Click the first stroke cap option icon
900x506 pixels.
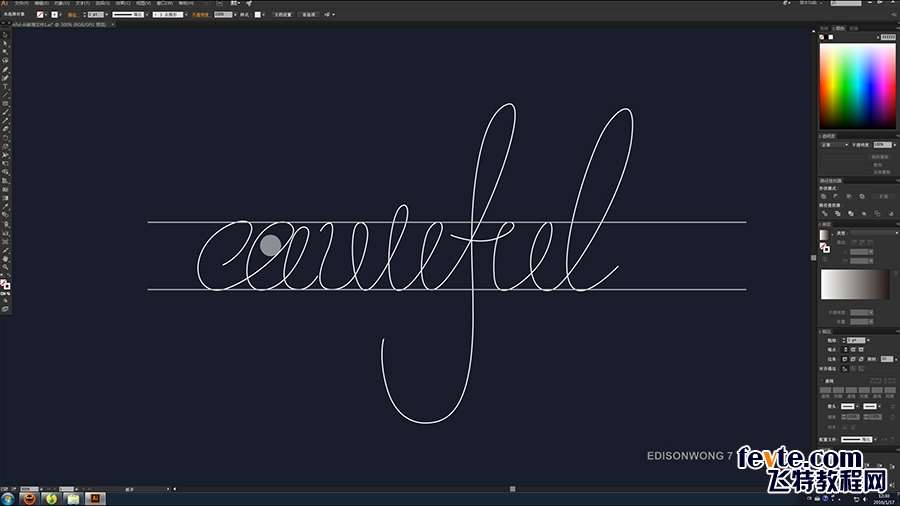[x=844, y=349]
